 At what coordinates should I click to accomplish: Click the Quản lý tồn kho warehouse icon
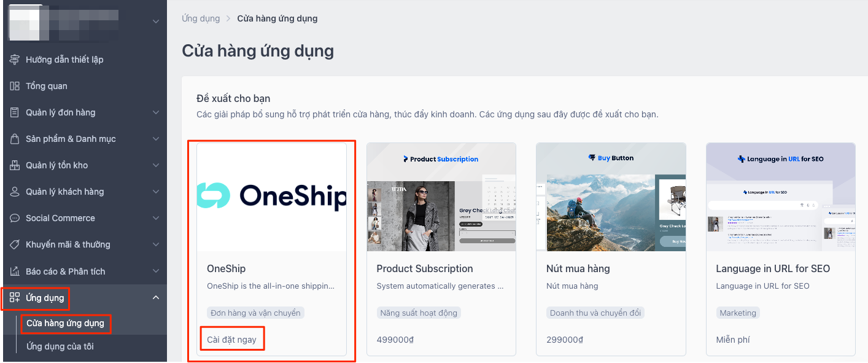[15, 165]
